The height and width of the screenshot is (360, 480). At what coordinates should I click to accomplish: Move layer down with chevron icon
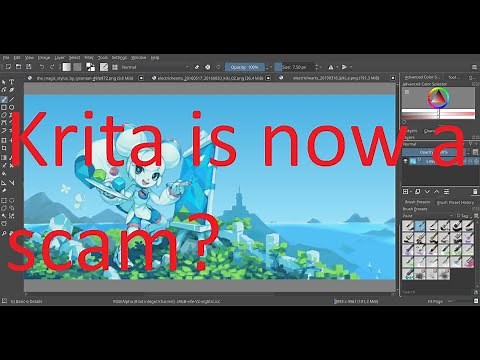427,191
